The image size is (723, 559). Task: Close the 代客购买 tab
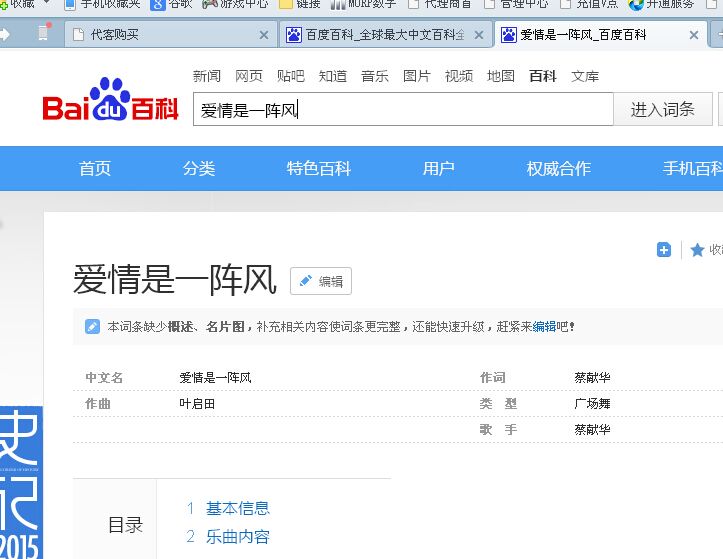click(x=264, y=35)
